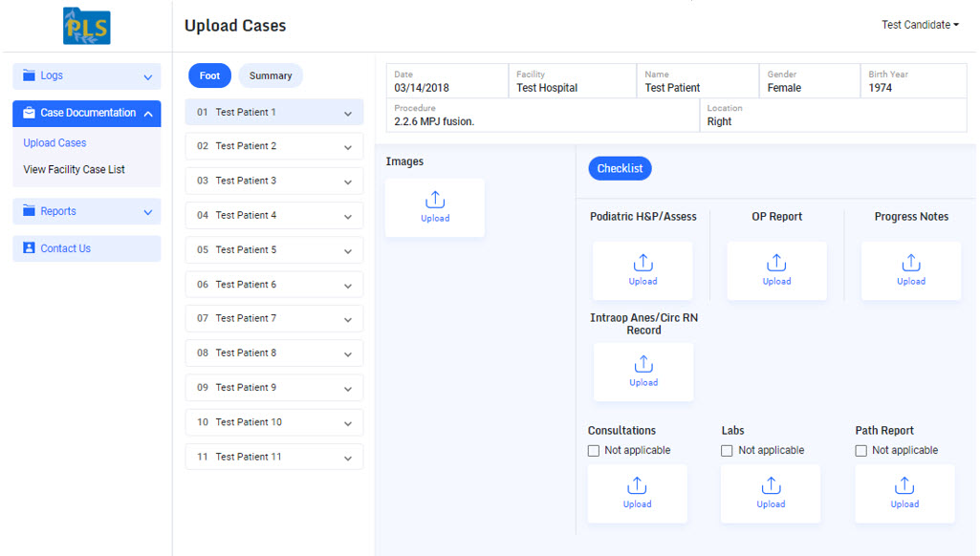Expand the Logs sidebar section
The height and width of the screenshot is (556, 980).
pyautogui.click(x=86, y=76)
